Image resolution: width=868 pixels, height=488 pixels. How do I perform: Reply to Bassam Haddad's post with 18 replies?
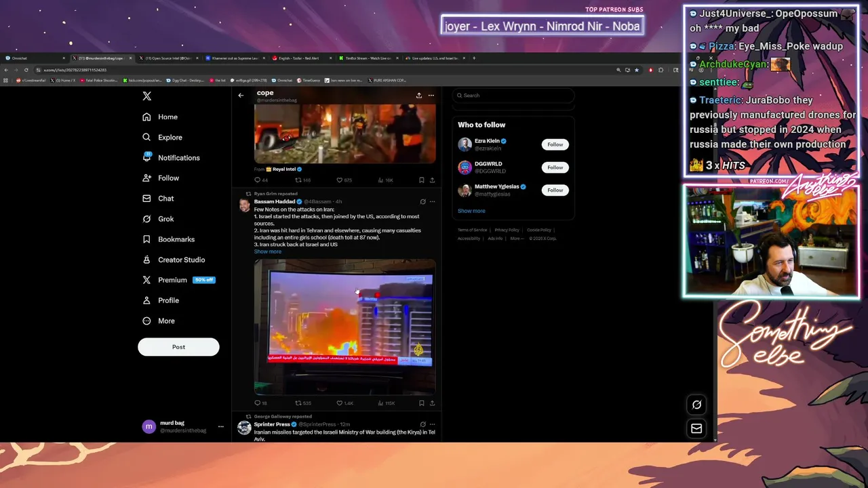260,403
